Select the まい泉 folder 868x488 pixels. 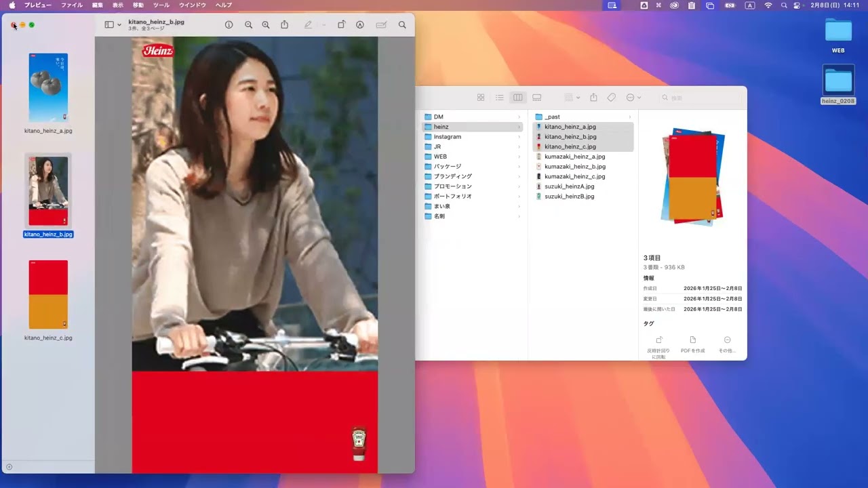472,206
